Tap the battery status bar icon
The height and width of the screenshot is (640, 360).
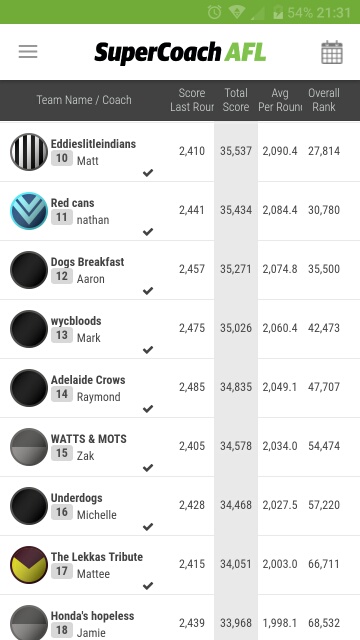[x=278, y=12]
